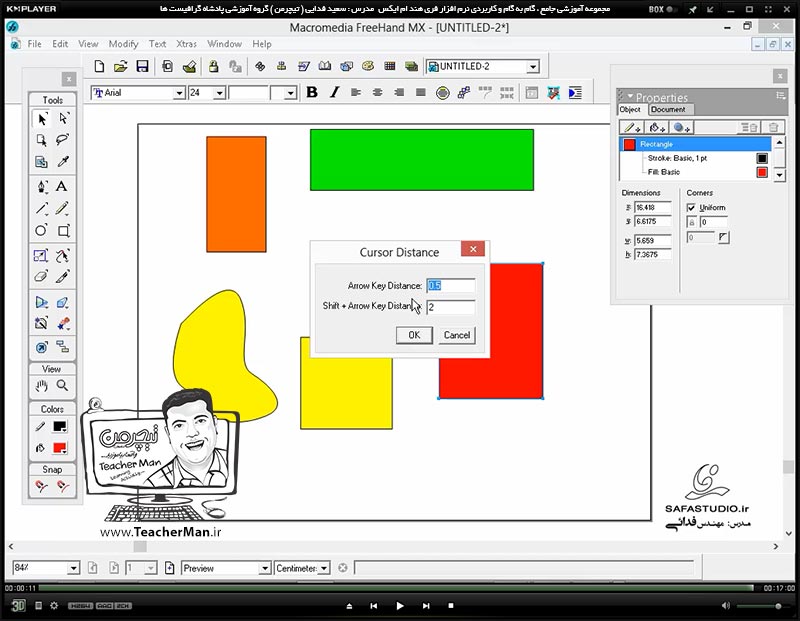
Task: Click the align text left icon
Action: point(356,92)
